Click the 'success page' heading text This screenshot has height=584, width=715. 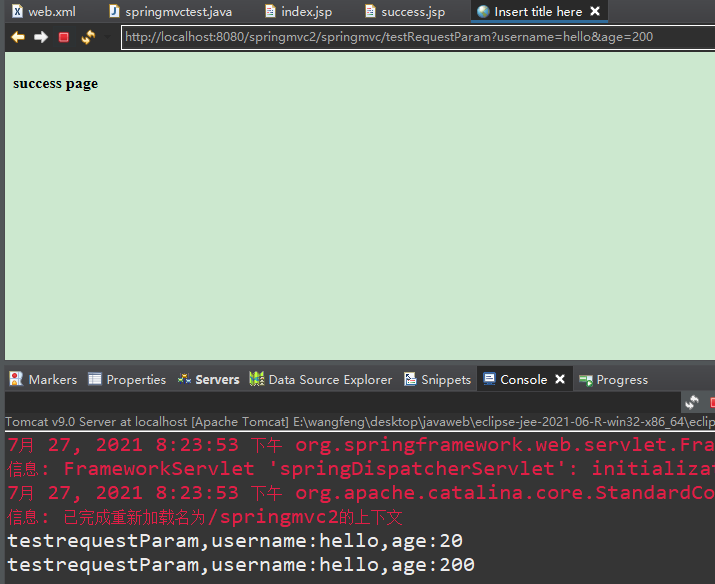55,84
